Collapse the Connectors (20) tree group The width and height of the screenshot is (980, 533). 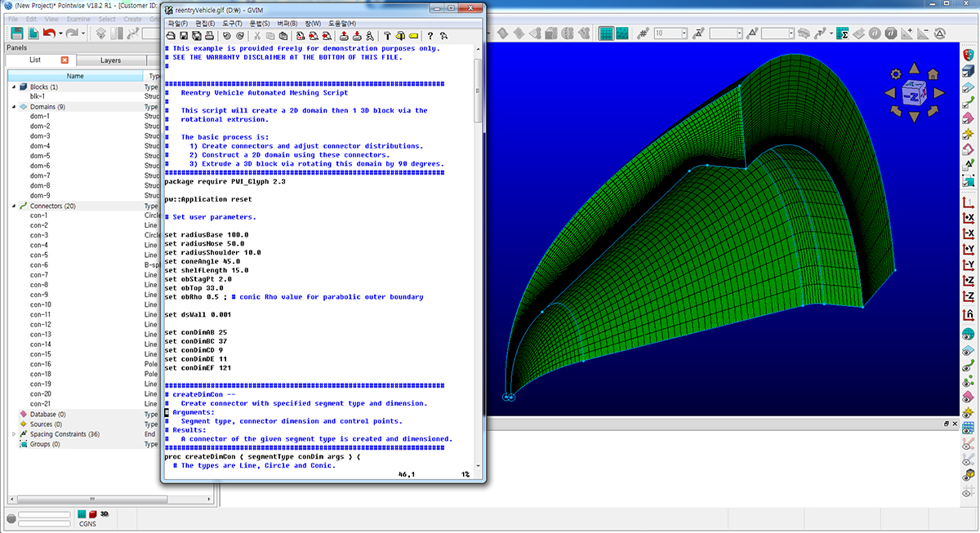click(13, 206)
